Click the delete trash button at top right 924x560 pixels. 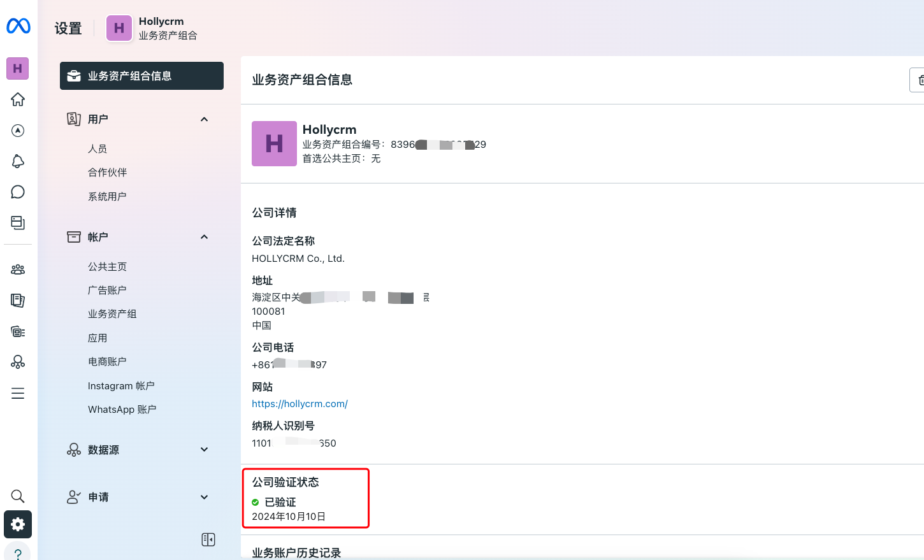pos(918,80)
